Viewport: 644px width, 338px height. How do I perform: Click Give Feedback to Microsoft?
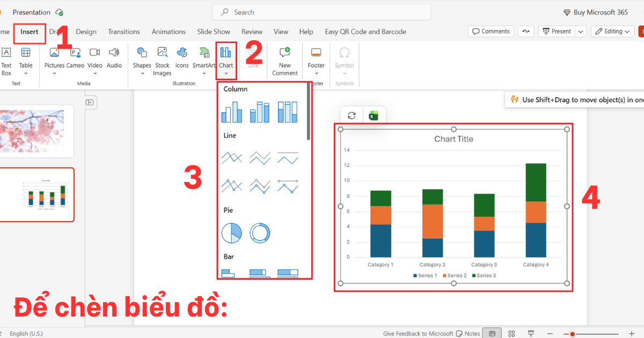[x=418, y=334]
